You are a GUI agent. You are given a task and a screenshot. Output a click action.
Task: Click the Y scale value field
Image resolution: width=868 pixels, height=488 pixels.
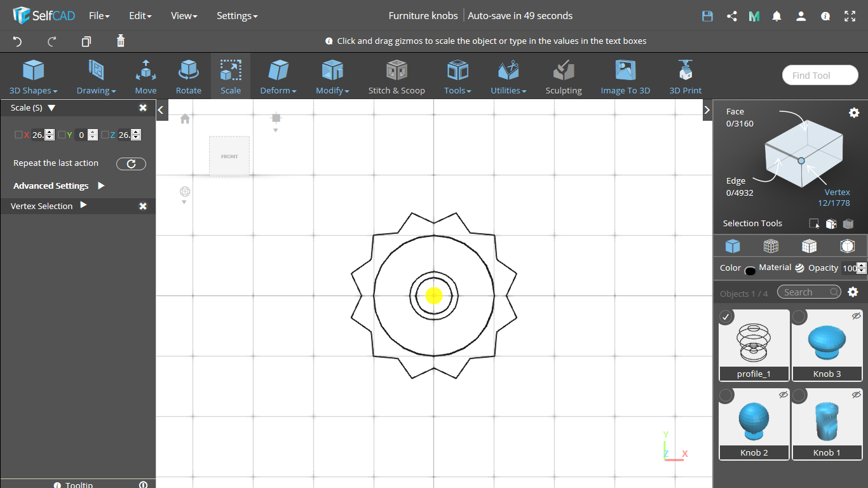[81, 135]
